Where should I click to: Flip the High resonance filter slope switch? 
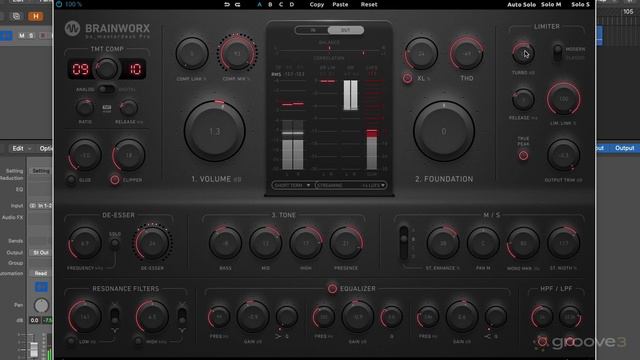click(182, 316)
